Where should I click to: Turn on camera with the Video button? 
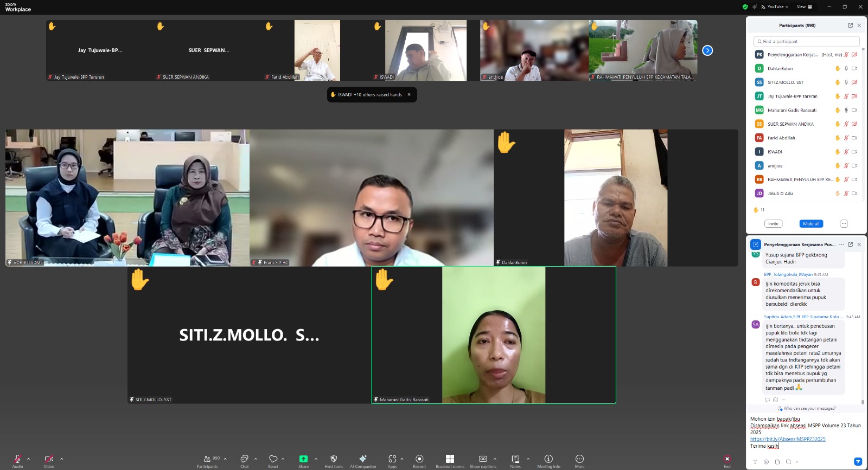(x=49, y=459)
